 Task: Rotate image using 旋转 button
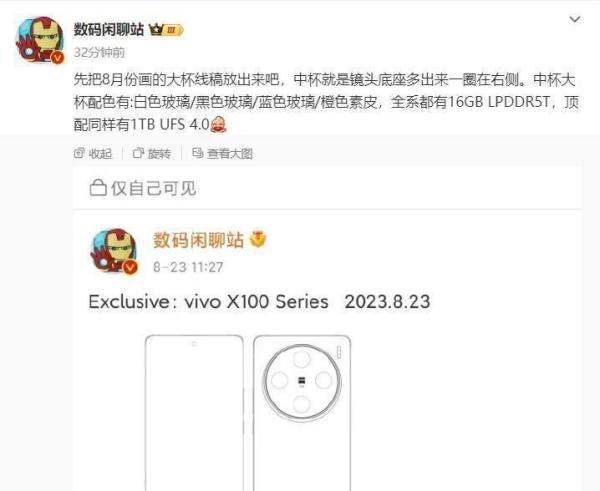click(152, 153)
